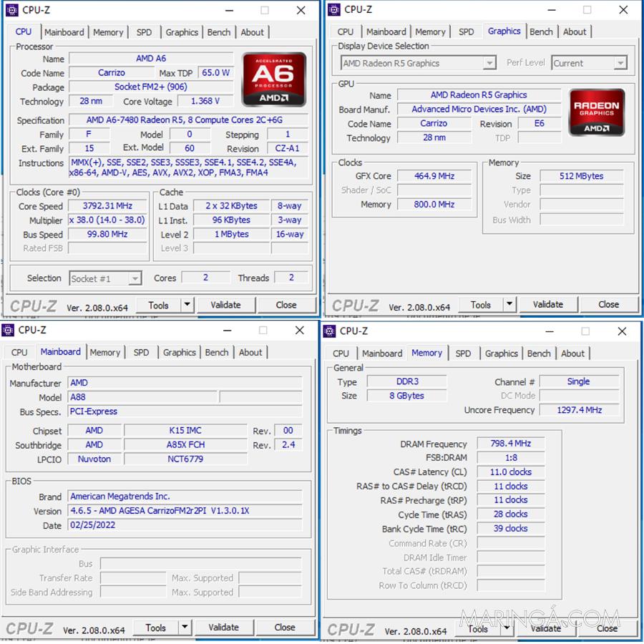
Task: Click the Bus Specs. field PCI-Express
Action: coord(185,411)
